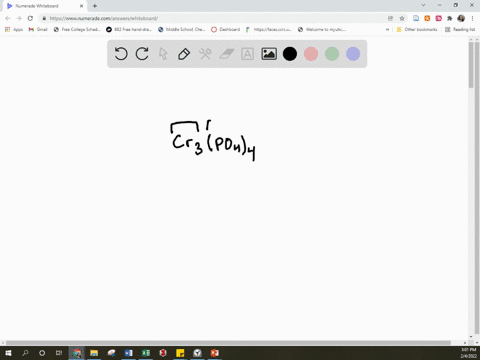Select the pen drawing tool
The height and width of the screenshot is (360, 480).
[184, 54]
